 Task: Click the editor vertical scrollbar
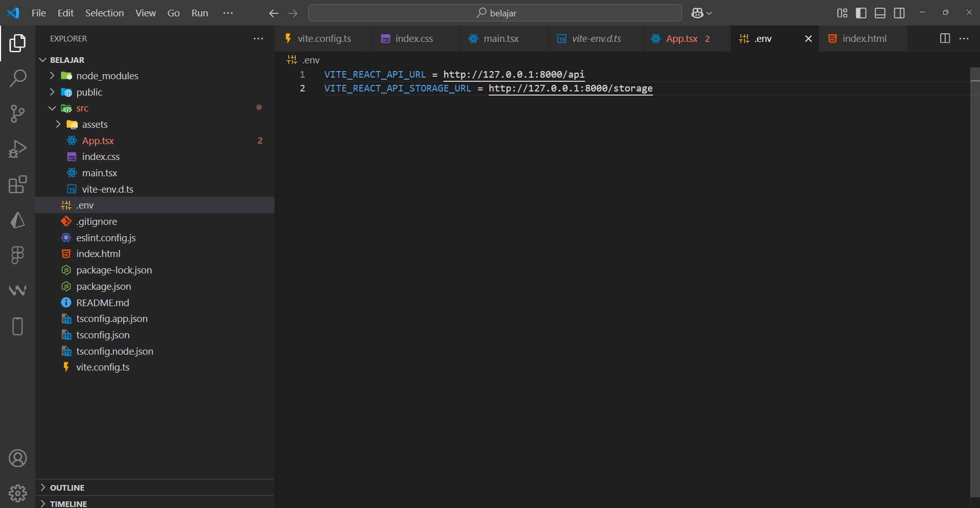pos(975,281)
